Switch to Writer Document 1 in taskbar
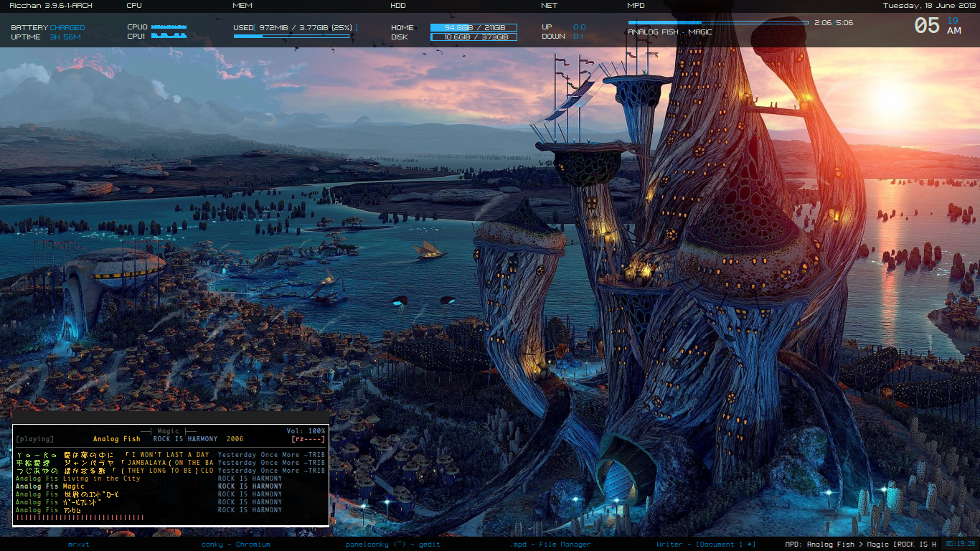 coord(706,545)
